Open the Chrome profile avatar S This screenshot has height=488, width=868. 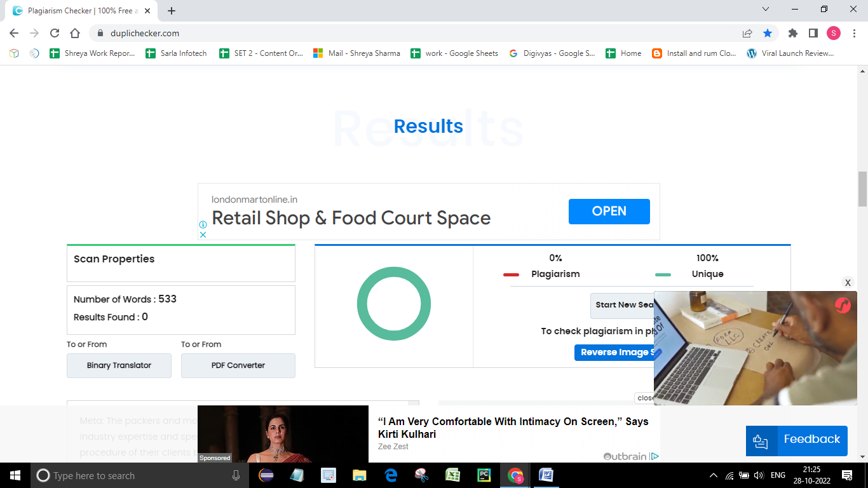click(x=834, y=33)
